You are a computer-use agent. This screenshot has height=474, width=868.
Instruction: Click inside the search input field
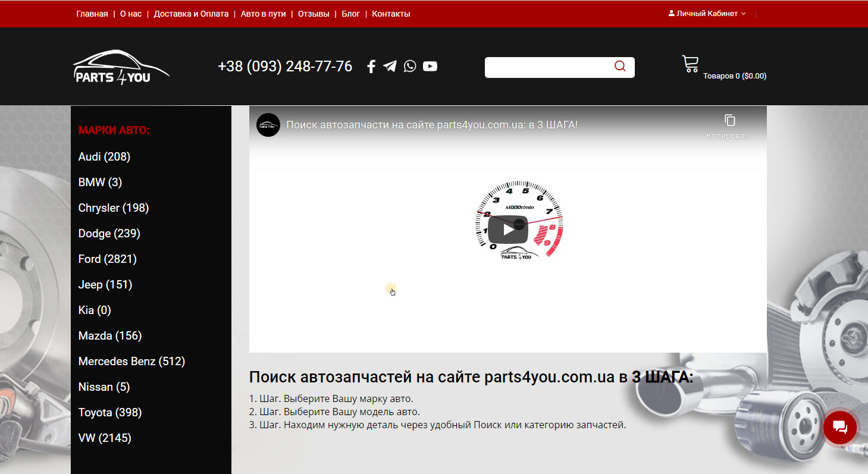[547, 67]
